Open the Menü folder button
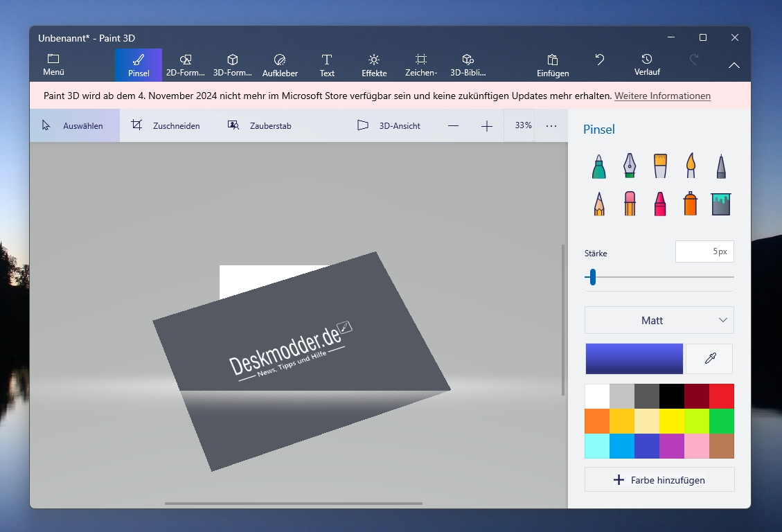The image size is (782, 532). 53,65
